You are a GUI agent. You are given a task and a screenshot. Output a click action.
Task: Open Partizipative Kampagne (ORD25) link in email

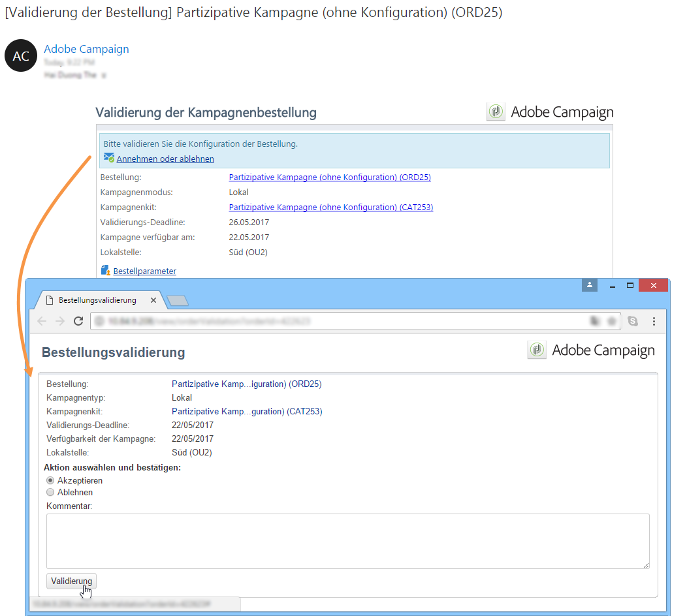330,177
